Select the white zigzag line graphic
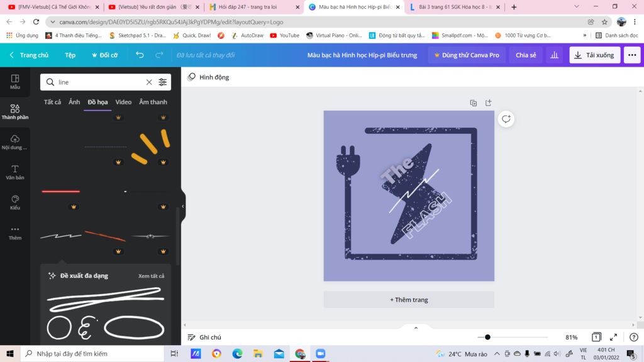This screenshot has width=644, height=362. pyautogui.click(x=61, y=236)
